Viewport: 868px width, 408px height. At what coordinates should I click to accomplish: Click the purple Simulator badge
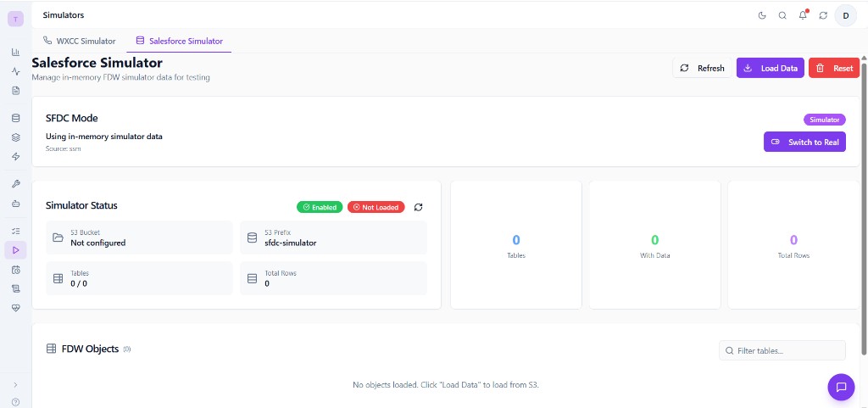(x=824, y=120)
